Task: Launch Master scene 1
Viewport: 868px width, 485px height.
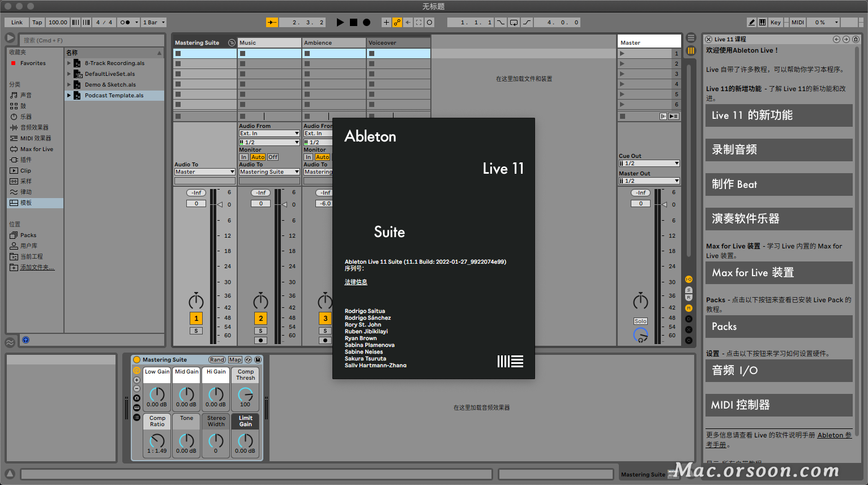Action: 622,53
